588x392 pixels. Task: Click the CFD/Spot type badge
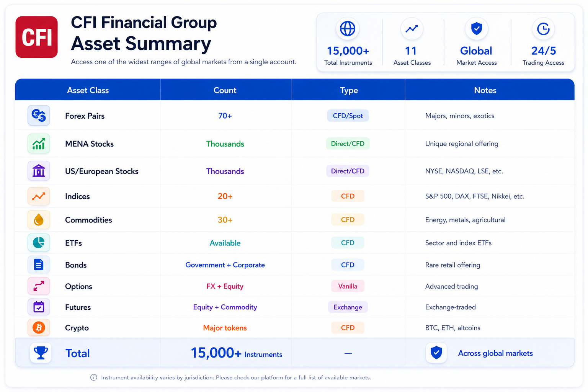click(348, 116)
